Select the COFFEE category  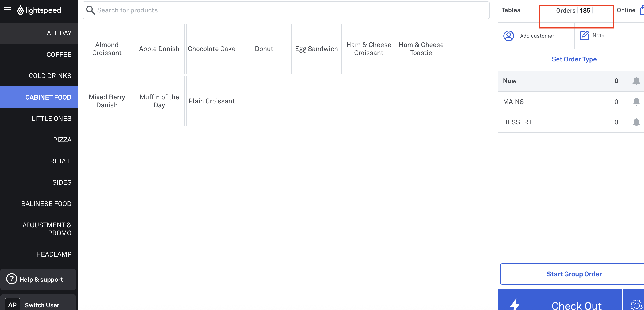pyautogui.click(x=59, y=55)
